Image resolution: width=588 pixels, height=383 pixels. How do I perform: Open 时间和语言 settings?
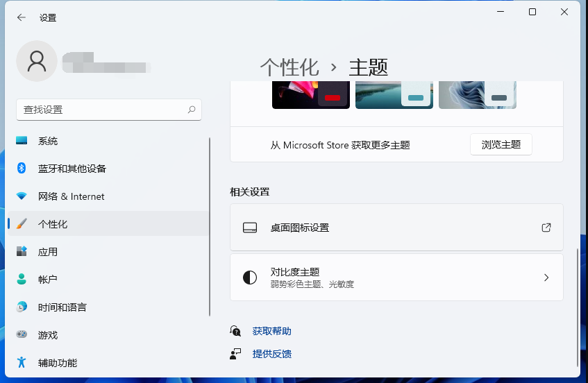pyautogui.click(x=108, y=307)
